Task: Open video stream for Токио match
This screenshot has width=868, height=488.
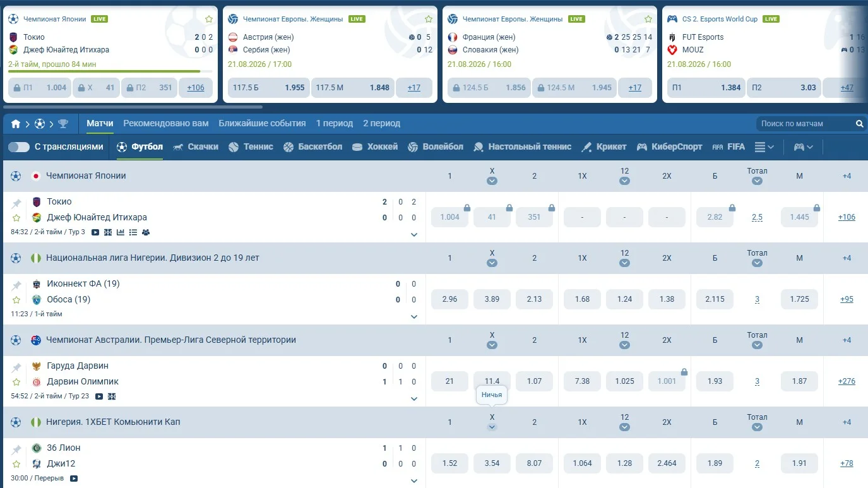Action: coord(95,232)
